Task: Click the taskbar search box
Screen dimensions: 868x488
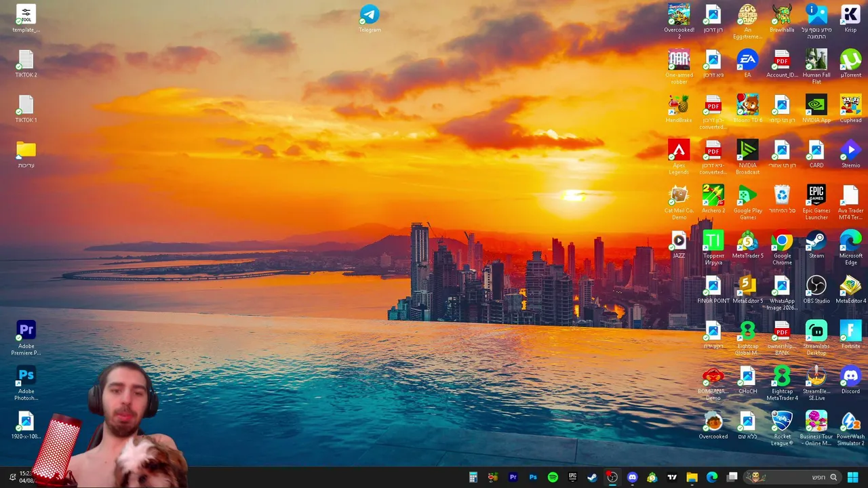Action: pyautogui.click(x=791, y=477)
